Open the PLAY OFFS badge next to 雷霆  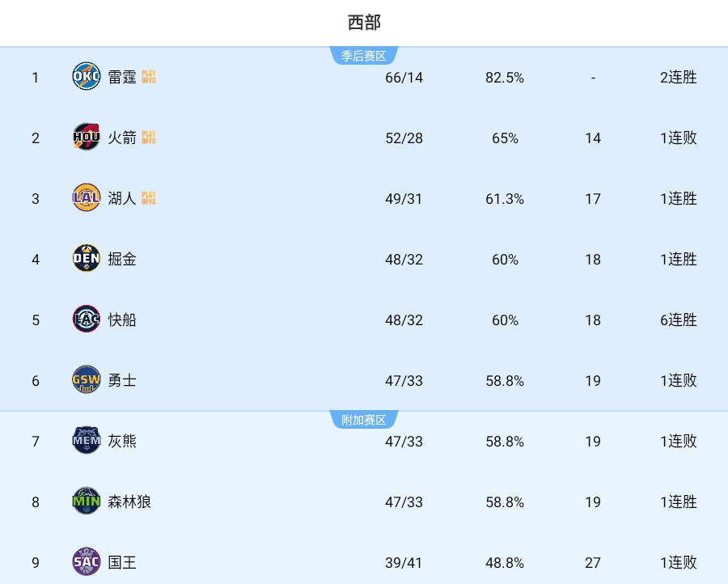[149, 77]
